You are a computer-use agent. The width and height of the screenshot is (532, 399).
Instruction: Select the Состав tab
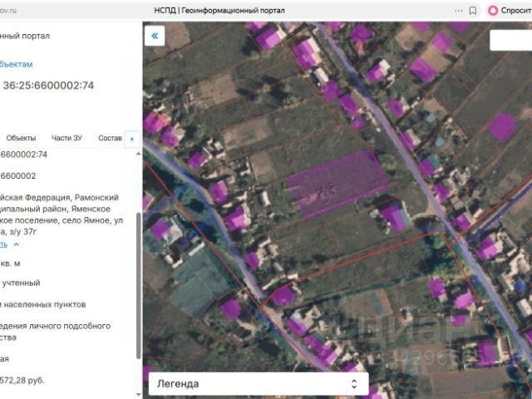(x=110, y=138)
